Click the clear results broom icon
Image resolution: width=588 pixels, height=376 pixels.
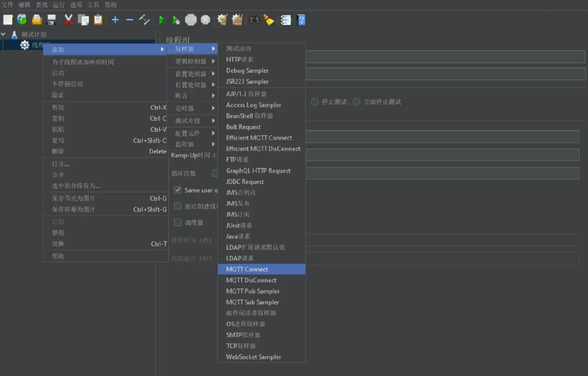(x=222, y=20)
